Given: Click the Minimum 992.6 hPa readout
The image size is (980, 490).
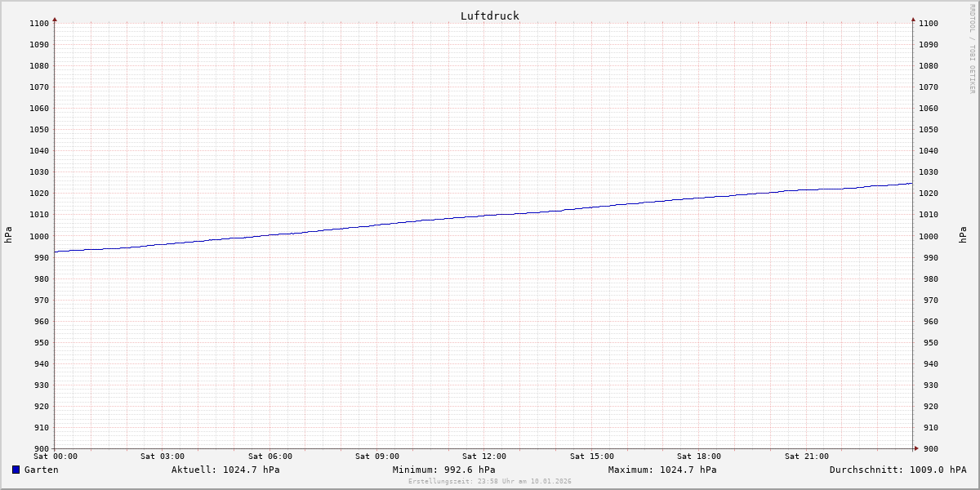Looking at the screenshot, I should [443, 470].
